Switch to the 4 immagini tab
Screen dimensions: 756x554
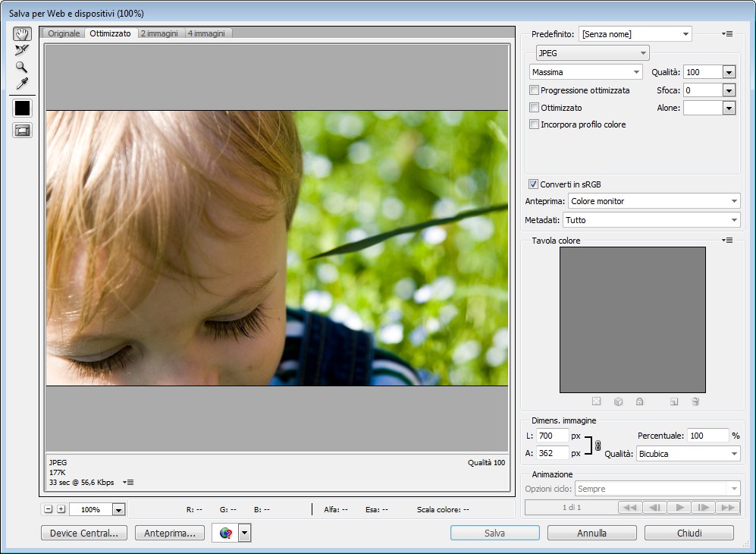[206, 33]
